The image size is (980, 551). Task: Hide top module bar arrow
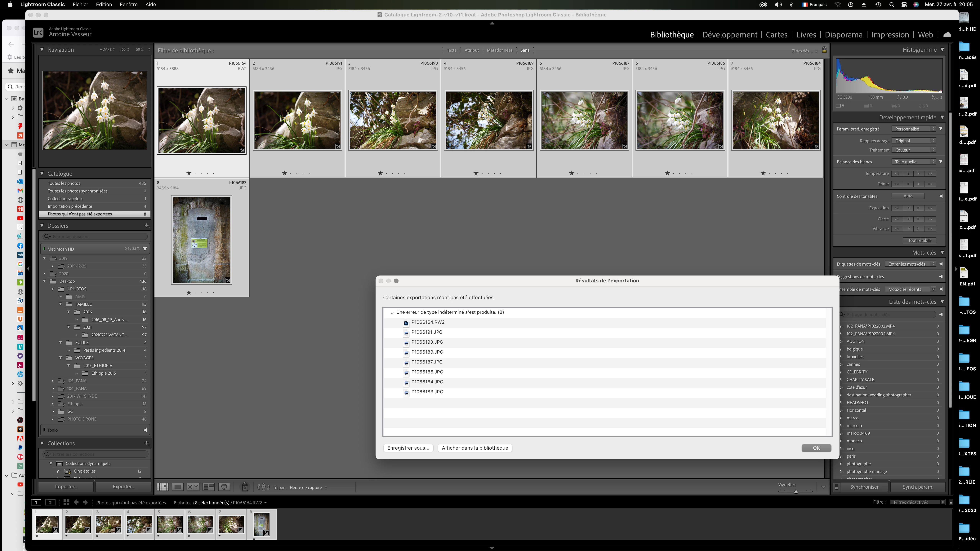(492, 23)
